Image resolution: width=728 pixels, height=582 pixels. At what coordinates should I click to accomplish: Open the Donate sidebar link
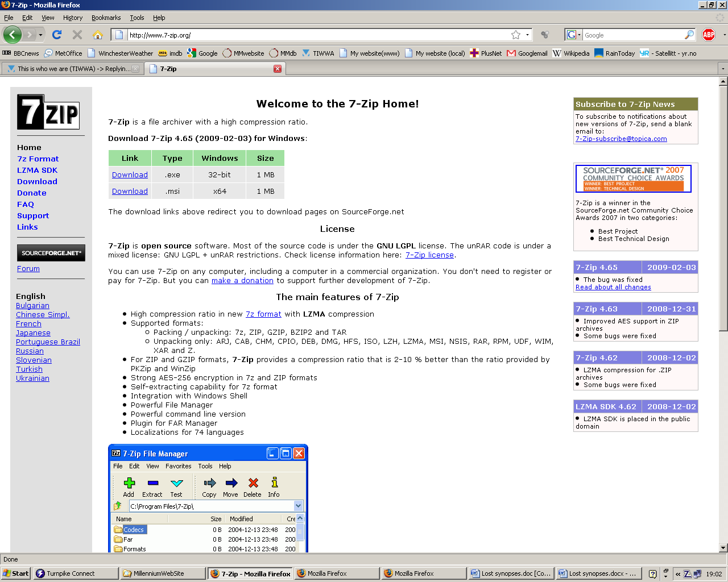tap(32, 193)
